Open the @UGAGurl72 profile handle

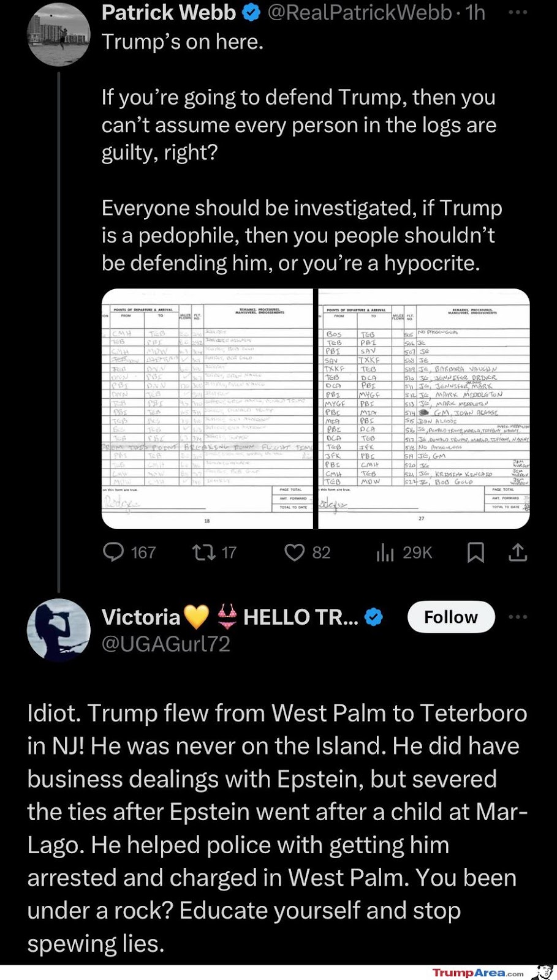[165, 644]
